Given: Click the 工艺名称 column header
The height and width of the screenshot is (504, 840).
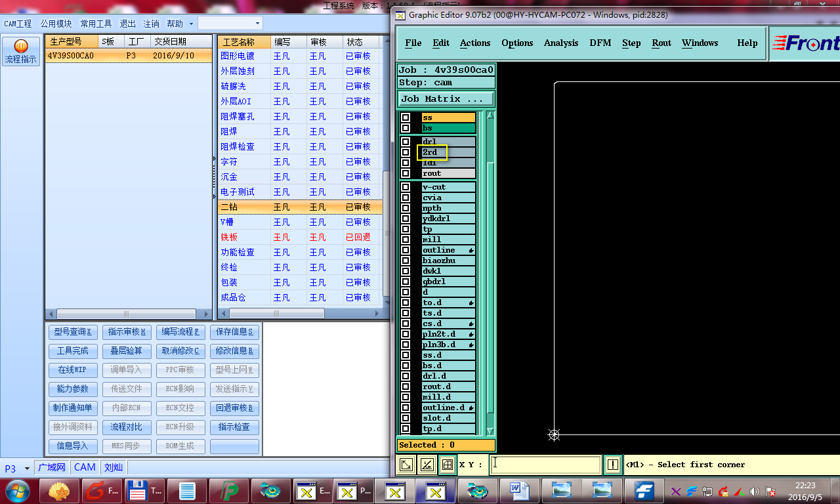Looking at the screenshot, I should (x=244, y=42).
